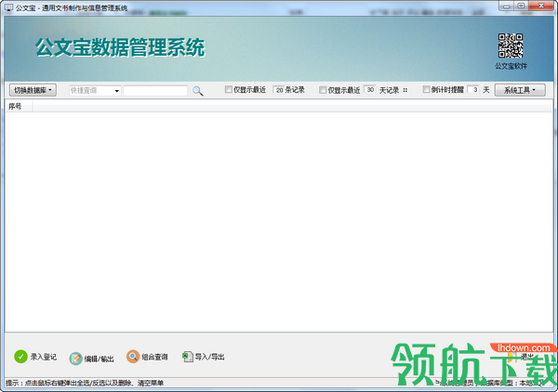
Task: Click the 序号 column header
Action: pos(19,106)
